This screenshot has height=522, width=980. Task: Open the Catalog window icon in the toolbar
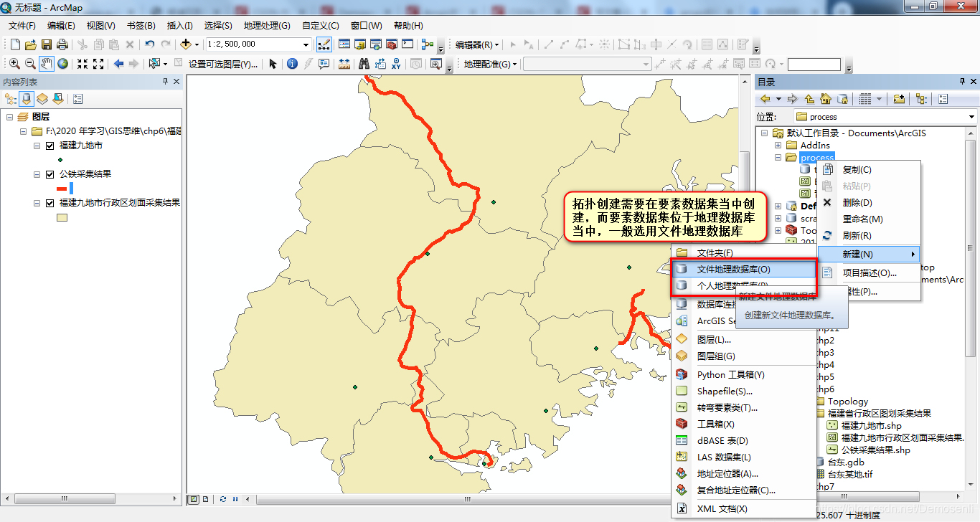[x=360, y=44]
